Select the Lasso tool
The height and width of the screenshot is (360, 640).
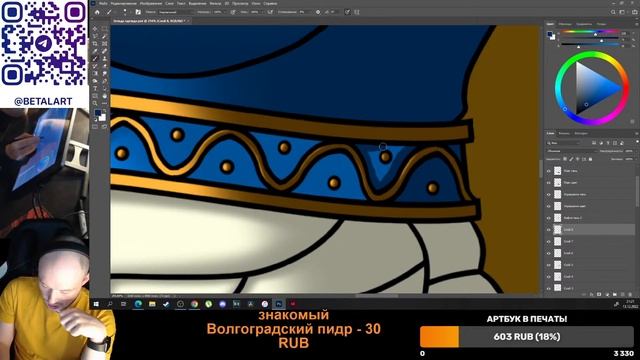tap(95, 36)
